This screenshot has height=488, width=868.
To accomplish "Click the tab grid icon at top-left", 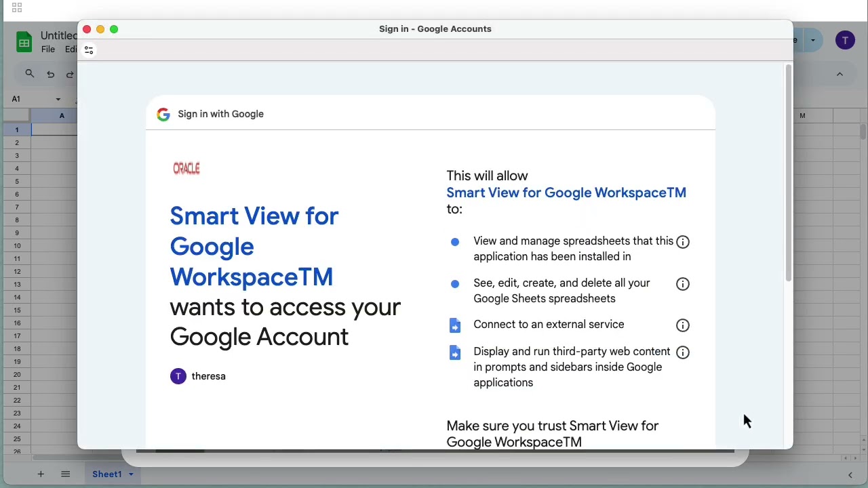I will tap(17, 8).
